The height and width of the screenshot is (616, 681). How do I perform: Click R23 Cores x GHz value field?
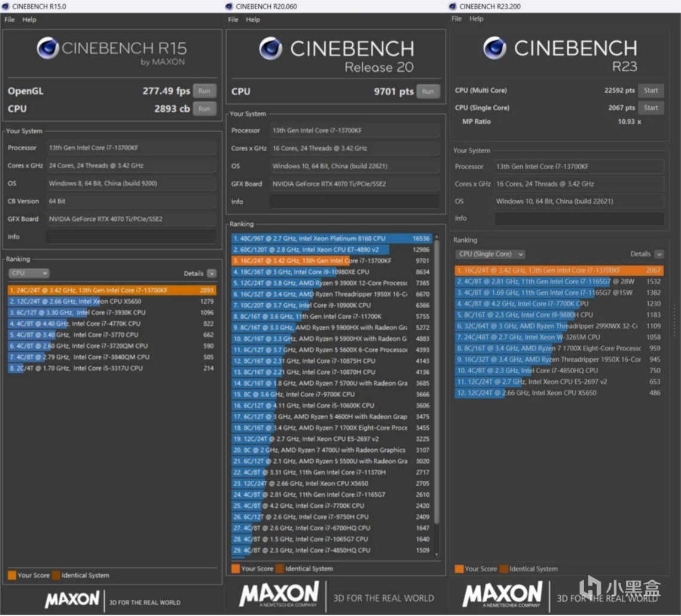pyautogui.click(x=579, y=184)
